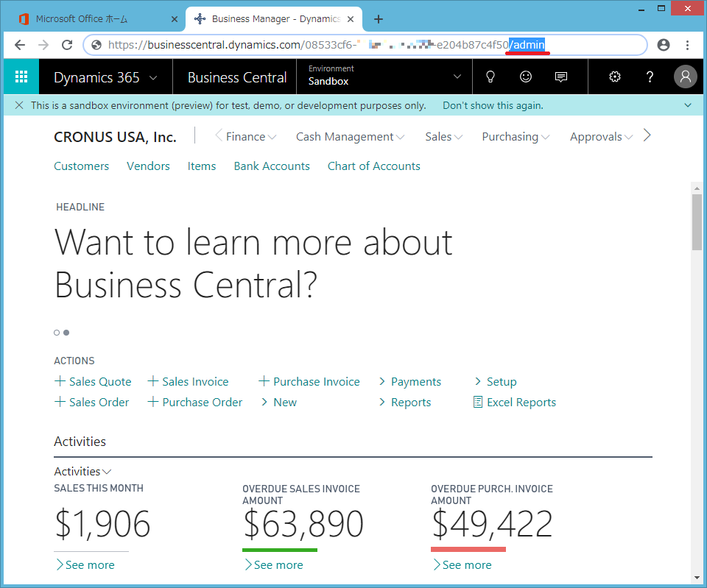Open the Items list
Screen dimensions: 707x588
tap(202, 166)
